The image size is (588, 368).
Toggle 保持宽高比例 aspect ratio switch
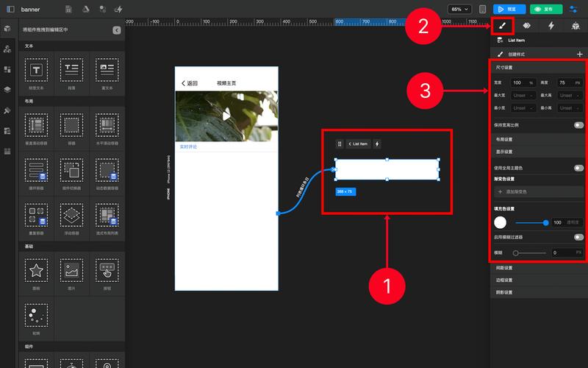pos(578,125)
